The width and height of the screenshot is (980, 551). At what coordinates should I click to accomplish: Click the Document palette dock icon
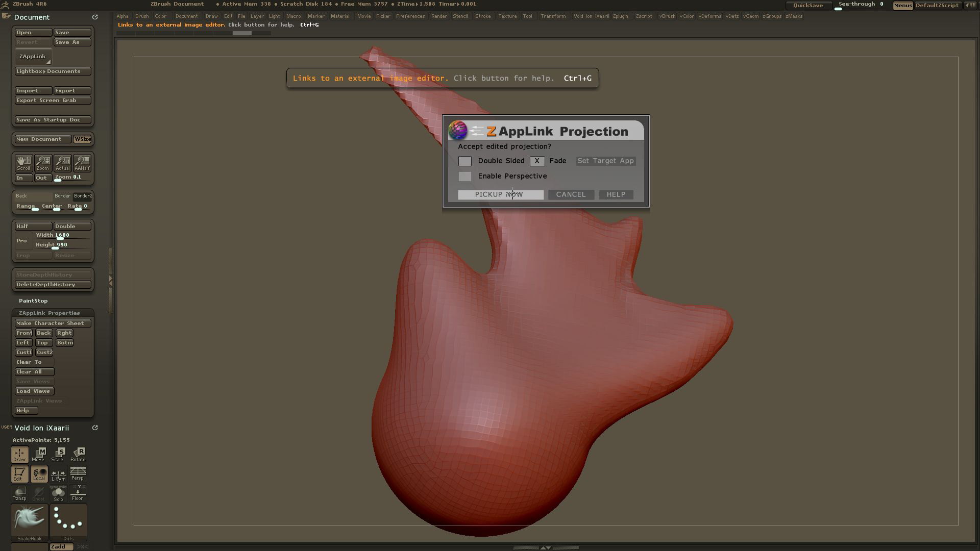[95, 17]
